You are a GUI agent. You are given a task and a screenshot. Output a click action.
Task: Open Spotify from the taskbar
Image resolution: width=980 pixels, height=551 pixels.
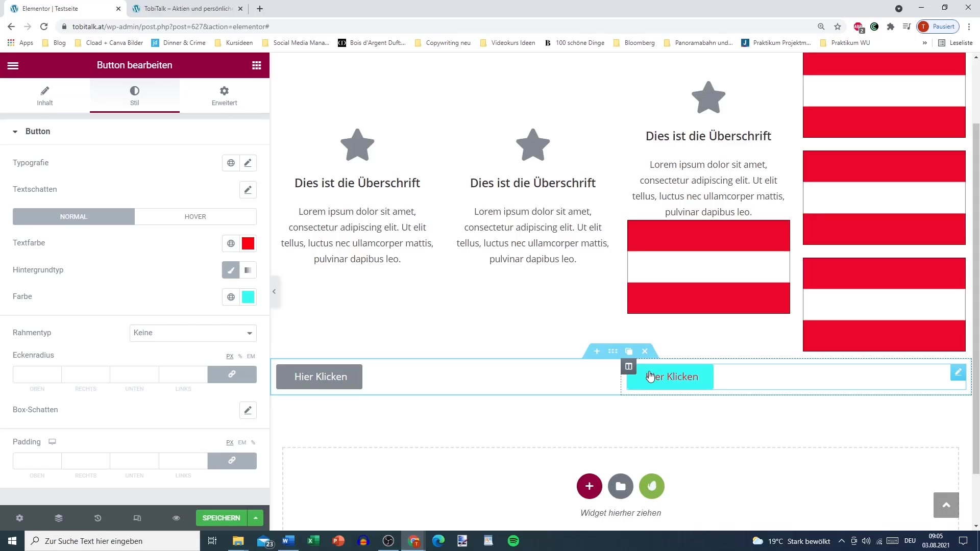513,541
